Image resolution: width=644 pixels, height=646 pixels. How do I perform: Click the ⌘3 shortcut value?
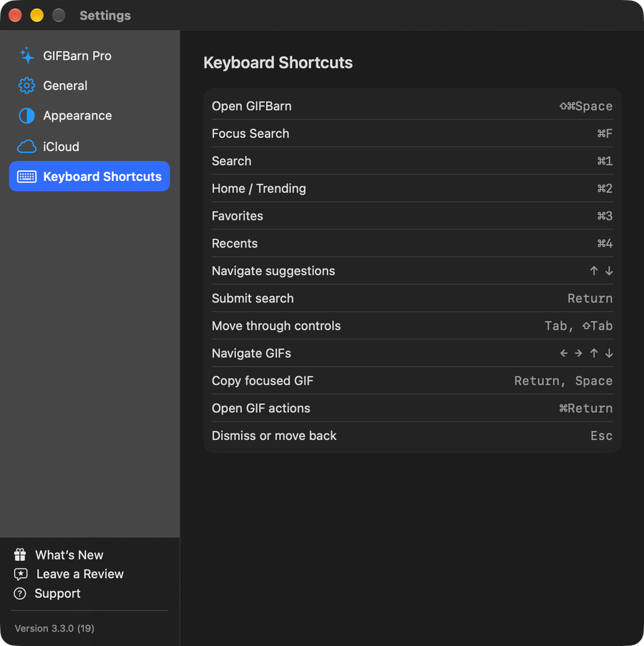click(605, 216)
